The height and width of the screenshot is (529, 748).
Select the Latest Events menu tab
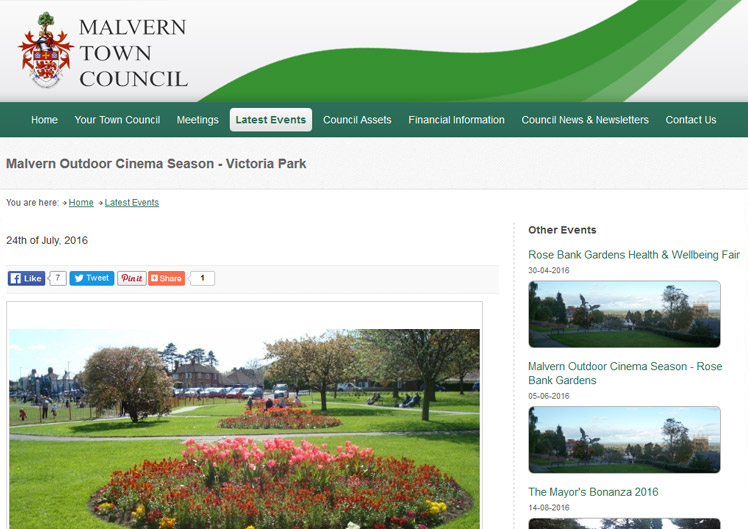click(x=271, y=120)
